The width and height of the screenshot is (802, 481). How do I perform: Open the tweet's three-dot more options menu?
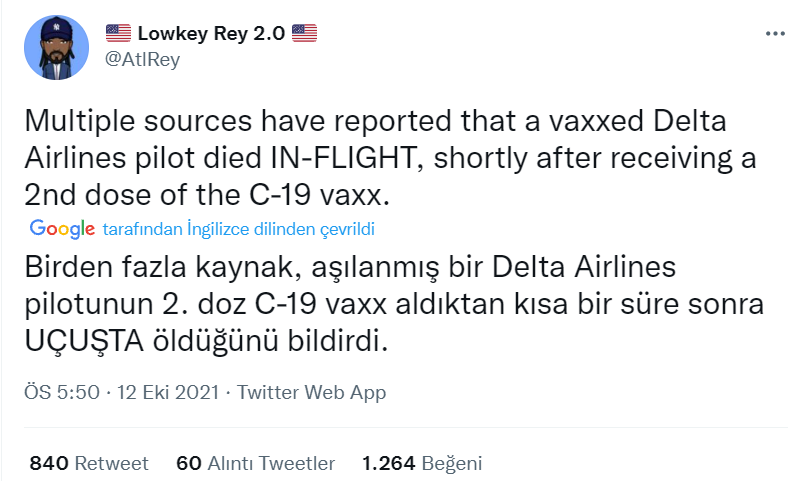[774, 34]
